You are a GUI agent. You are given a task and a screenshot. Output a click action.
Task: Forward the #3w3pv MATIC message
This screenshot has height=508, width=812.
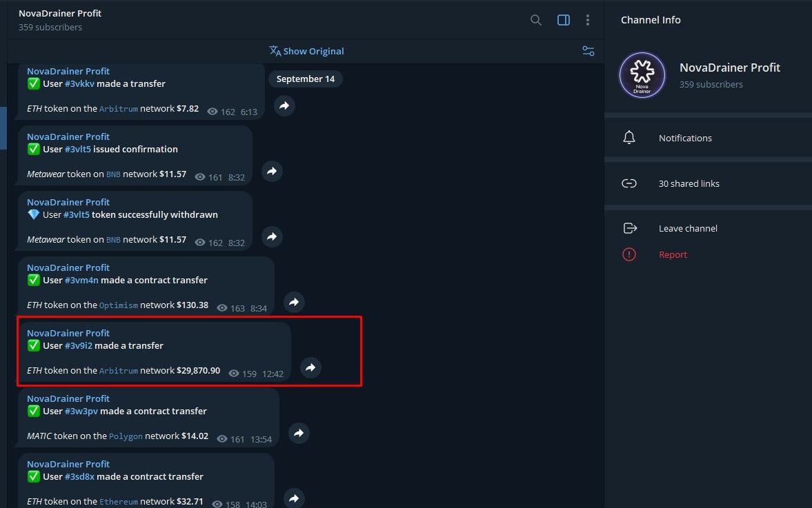(299, 433)
